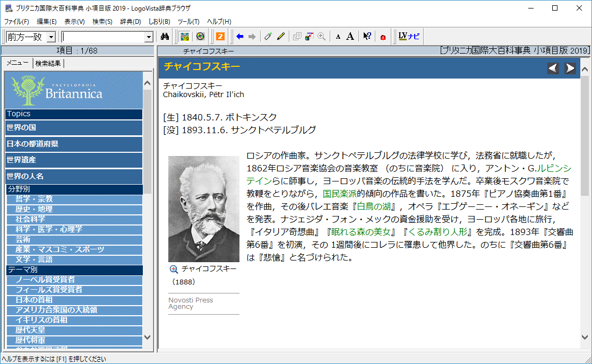Select the 科学・医学・心理学 category

75,229
